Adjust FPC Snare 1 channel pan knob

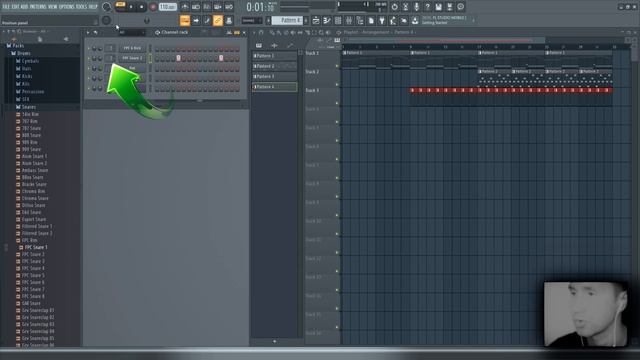(x=94, y=58)
